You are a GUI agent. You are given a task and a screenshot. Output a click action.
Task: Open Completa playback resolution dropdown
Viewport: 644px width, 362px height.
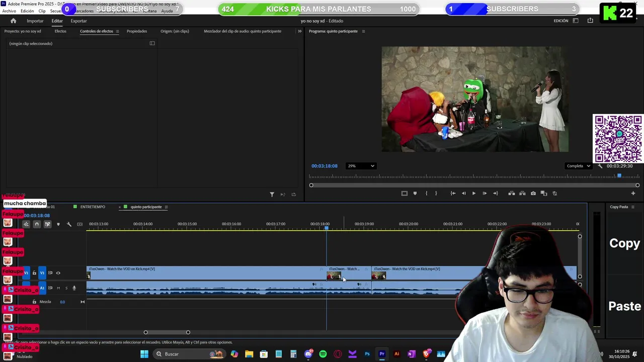tap(578, 166)
